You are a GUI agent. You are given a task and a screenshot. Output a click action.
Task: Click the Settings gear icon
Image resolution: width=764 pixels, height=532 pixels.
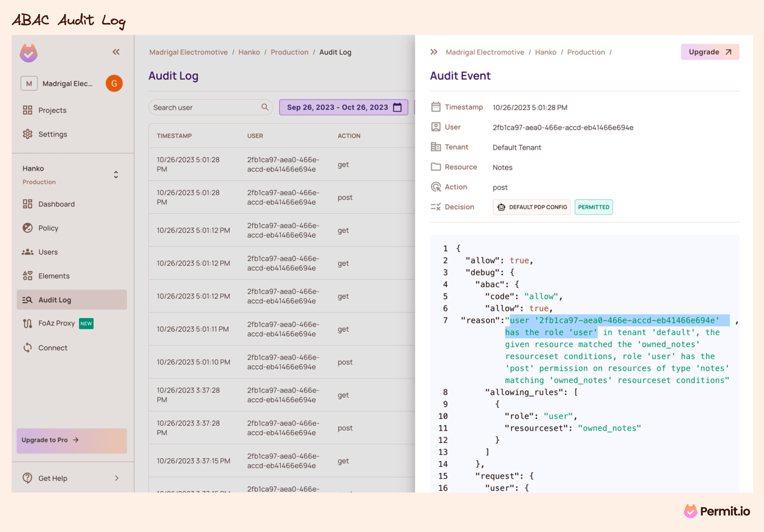(x=28, y=134)
